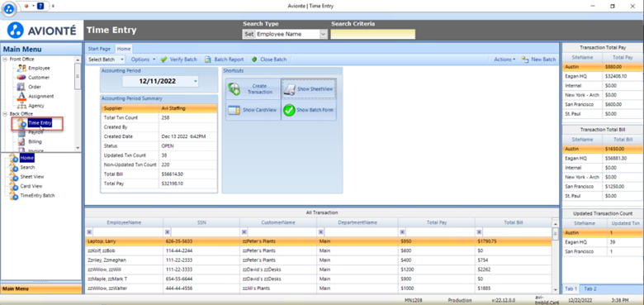644x305 pixels.
Task: Click the EmployeeName column header
Action: 124,222
